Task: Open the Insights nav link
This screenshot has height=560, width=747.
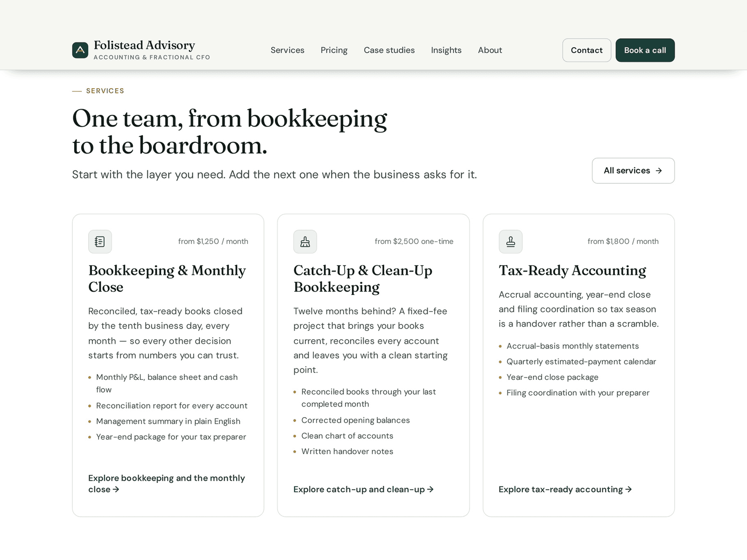Action: (446, 50)
